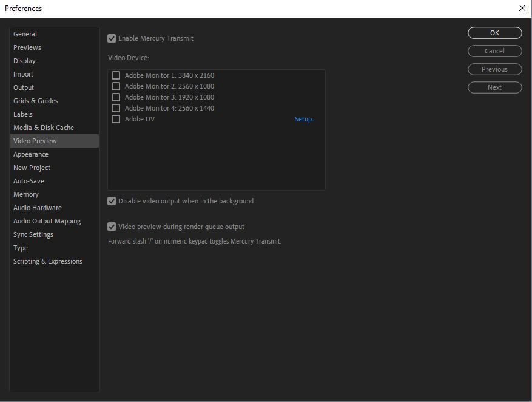Select the Audio Hardware category
Viewport: 532px width, 402px height.
click(x=37, y=208)
